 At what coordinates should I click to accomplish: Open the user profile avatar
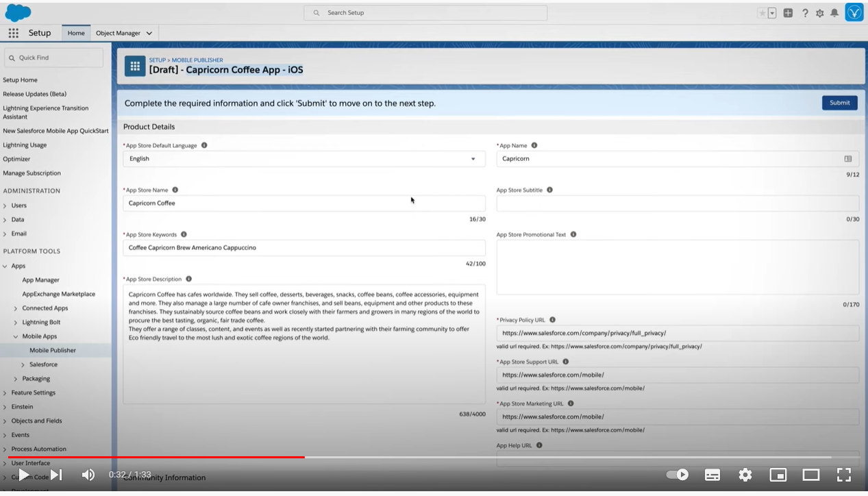coord(854,12)
